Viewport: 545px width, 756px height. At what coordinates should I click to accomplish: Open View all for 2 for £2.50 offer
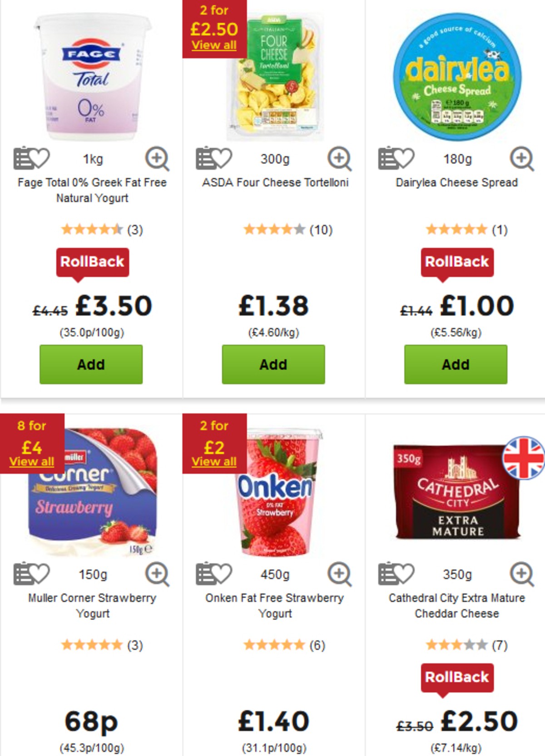point(213,45)
